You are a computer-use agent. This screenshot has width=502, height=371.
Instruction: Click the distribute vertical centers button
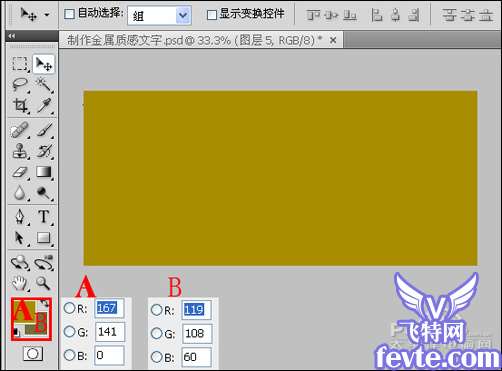467,15
